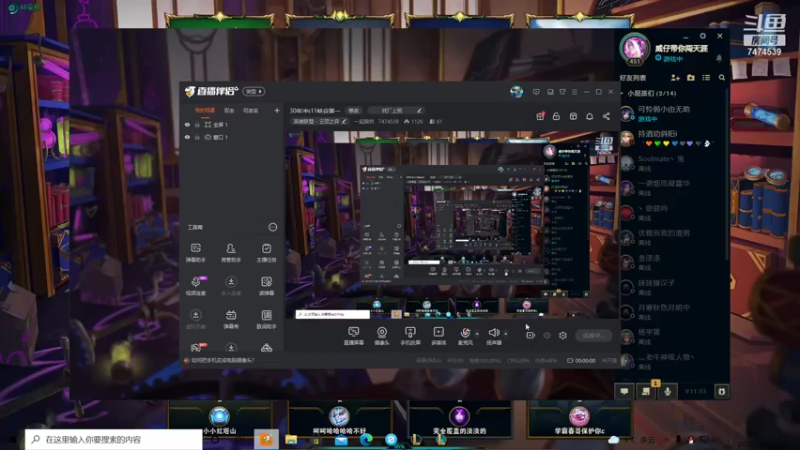Viewport: 800px width, 450px height.
Task: Open chat with friend 持酒劝斜阳
Action: [671, 138]
